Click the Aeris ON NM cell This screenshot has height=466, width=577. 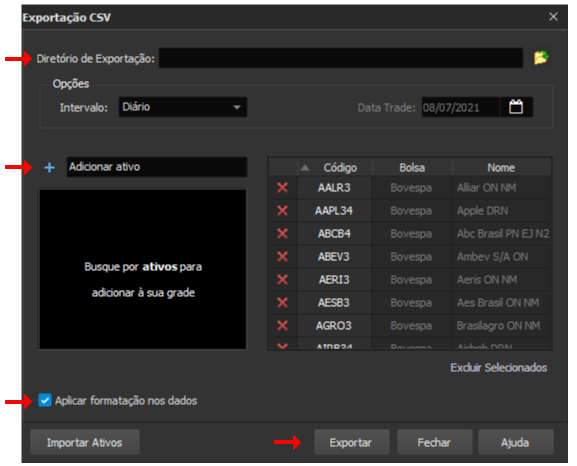coord(501,279)
